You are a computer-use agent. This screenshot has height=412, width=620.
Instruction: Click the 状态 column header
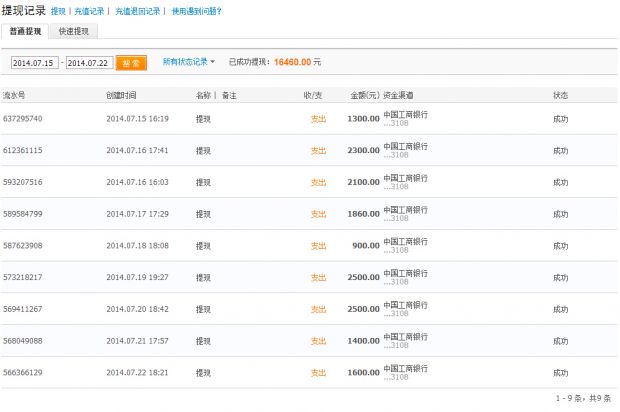560,95
